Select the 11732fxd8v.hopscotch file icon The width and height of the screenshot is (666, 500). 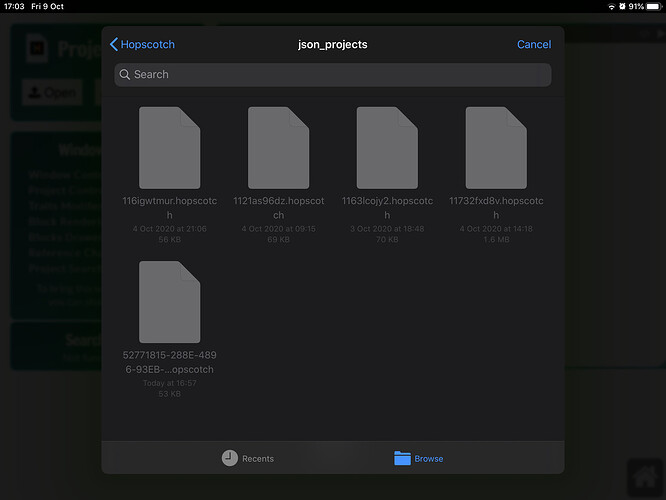(x=496, y=147)
